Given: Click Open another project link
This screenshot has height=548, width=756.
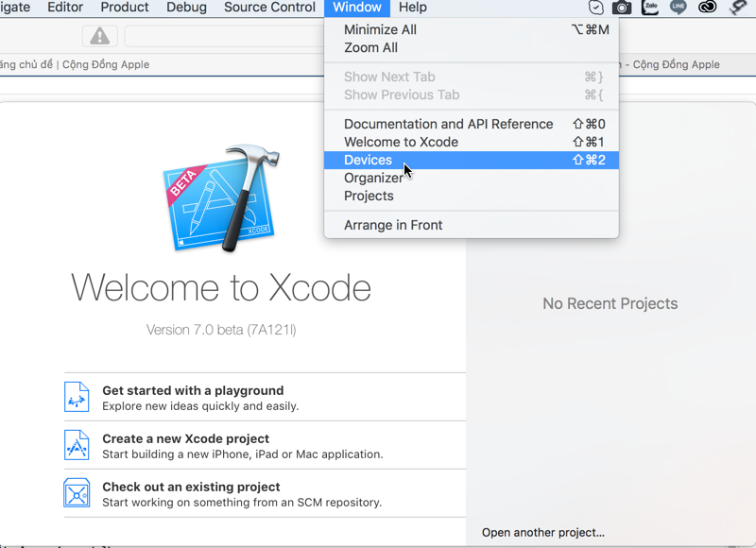Looking at the screenshot, I should [x=543, y=532].
